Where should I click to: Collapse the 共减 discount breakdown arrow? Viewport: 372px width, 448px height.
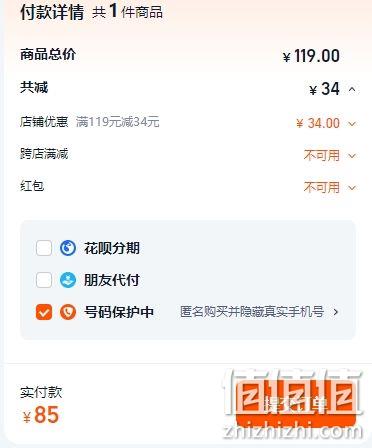pos(352,89)
